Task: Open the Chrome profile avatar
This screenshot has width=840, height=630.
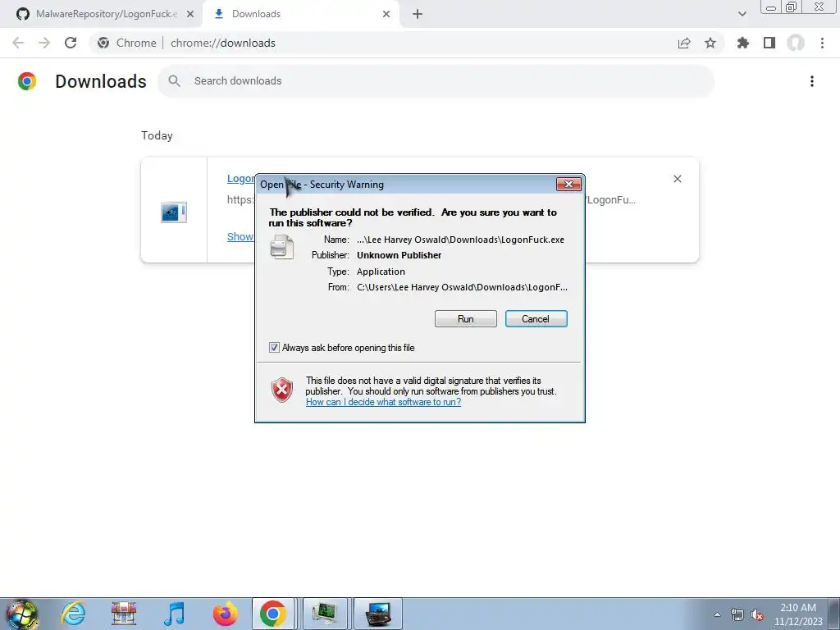Action: pyautogui.click(x=796, y=43)
